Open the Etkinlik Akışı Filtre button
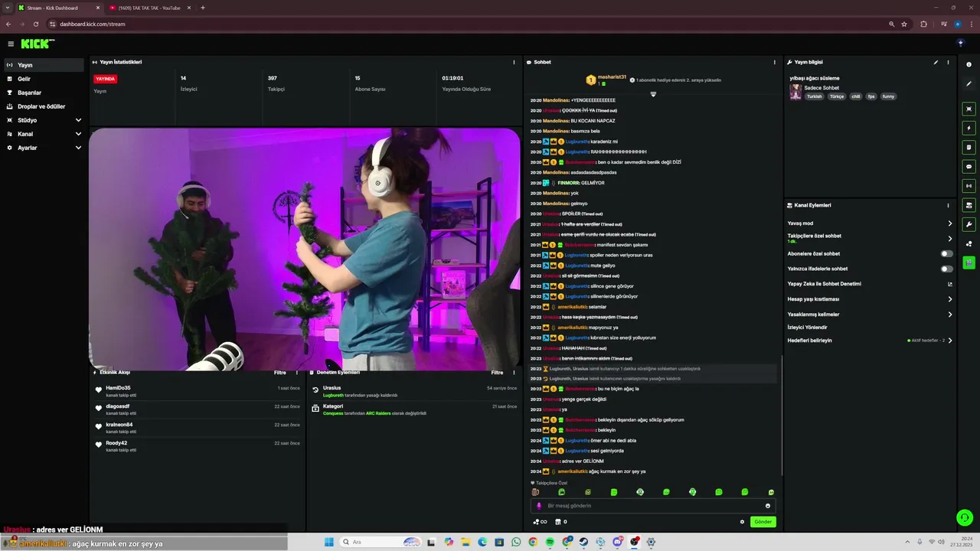This screenshot has width=980, height=551. pos(280,373)
